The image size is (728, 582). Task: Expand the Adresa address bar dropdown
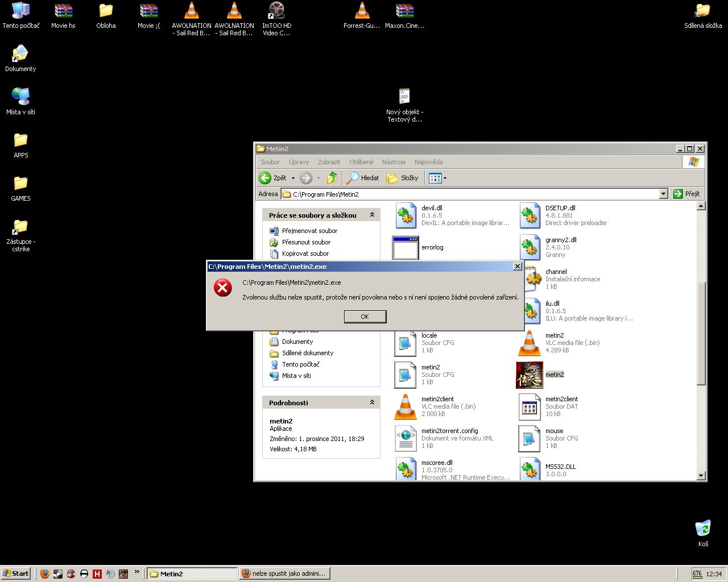(x=663, y=194)
